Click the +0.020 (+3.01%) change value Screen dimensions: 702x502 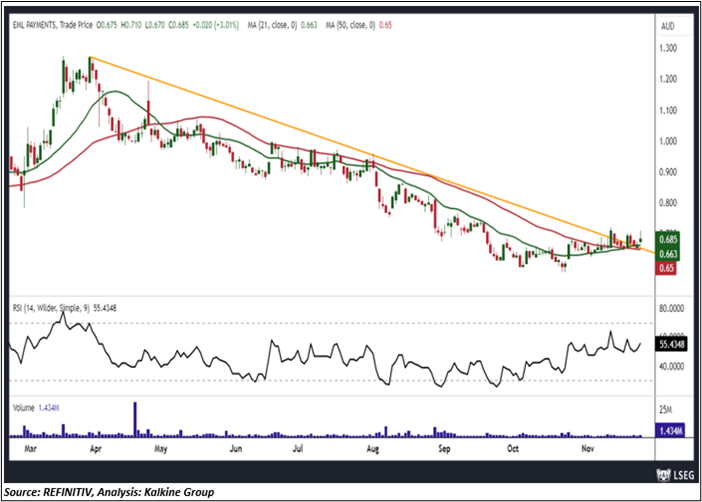[x=215, y=26]
